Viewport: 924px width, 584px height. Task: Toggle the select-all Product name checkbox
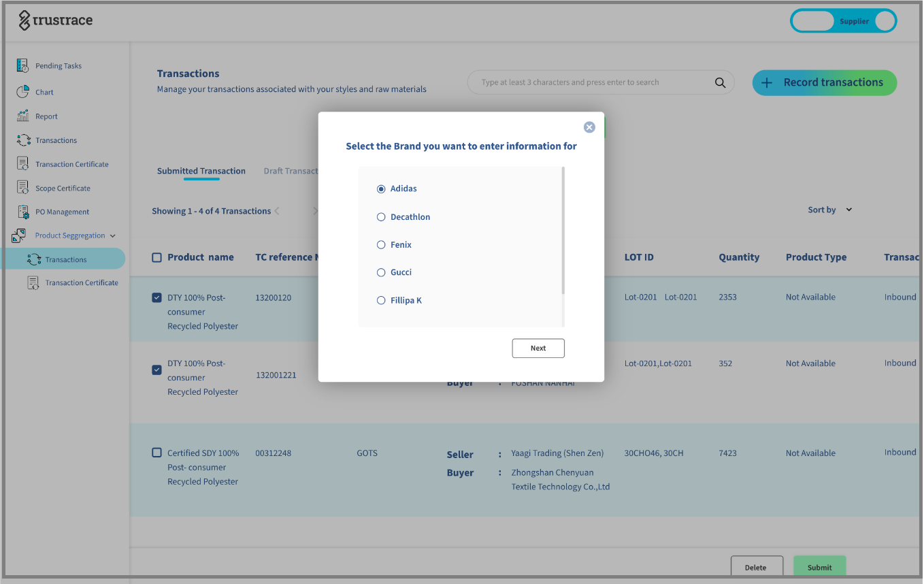(x=156, y=257)
